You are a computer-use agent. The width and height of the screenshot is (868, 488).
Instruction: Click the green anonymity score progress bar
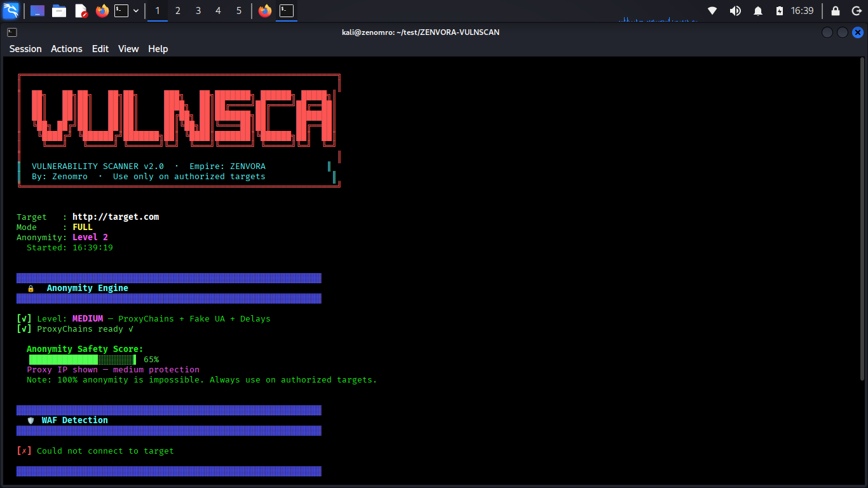[x=83, y=360]
